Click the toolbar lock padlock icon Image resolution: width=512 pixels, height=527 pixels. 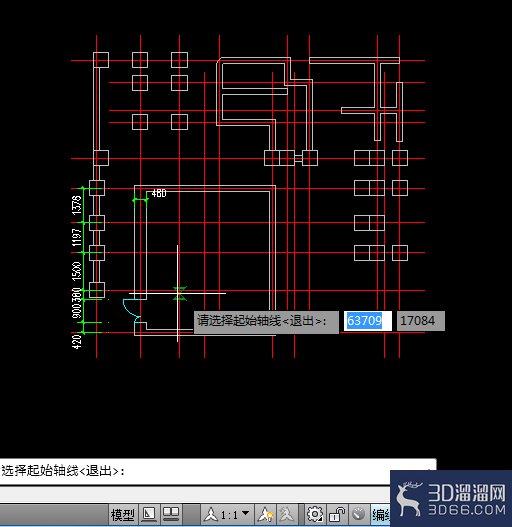(x=337, y=514)
